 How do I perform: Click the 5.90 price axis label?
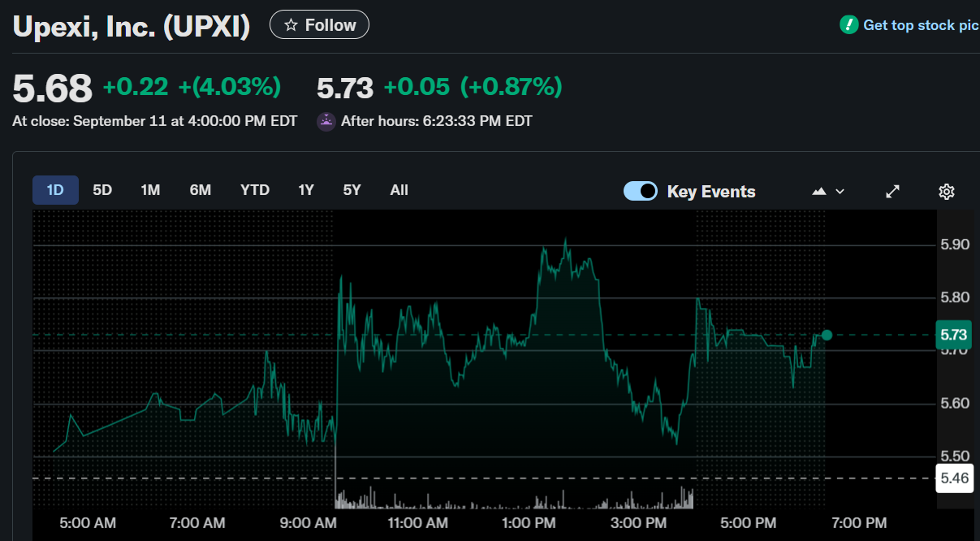(954, 245)
